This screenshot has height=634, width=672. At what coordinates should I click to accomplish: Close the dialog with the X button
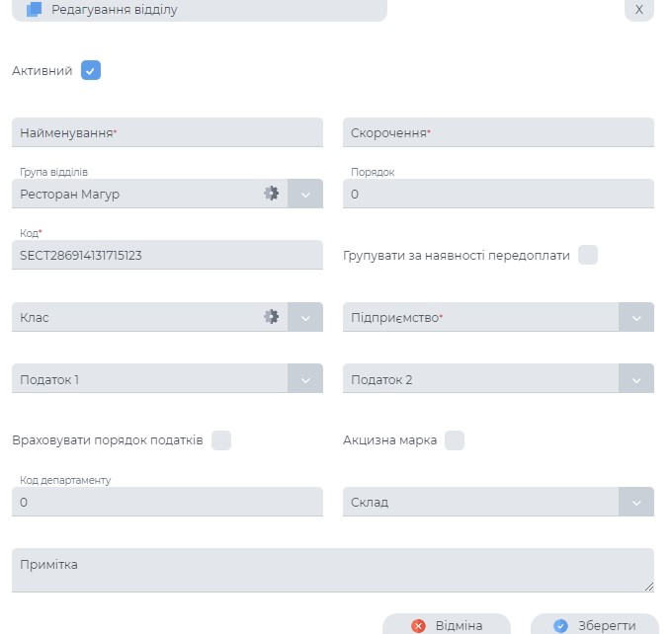tap(638, 10)
